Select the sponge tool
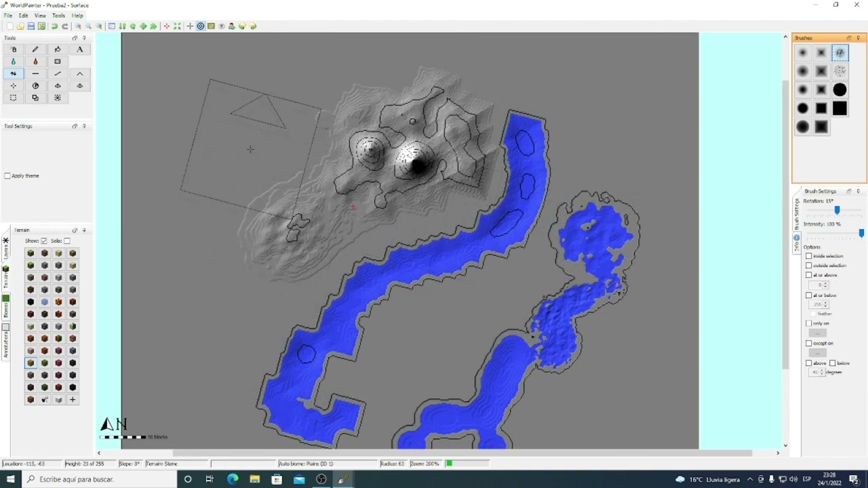This screenshot has height=488, width=868. coord(58,62)
